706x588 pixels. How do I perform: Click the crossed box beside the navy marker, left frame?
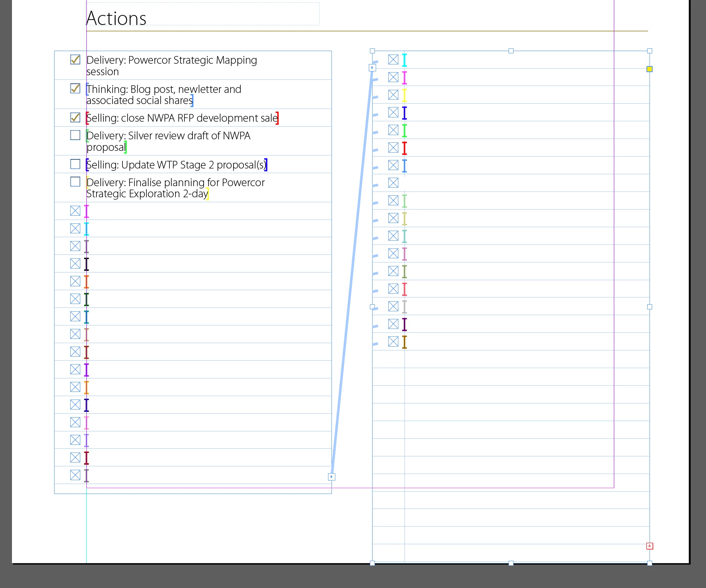[75, 405]
